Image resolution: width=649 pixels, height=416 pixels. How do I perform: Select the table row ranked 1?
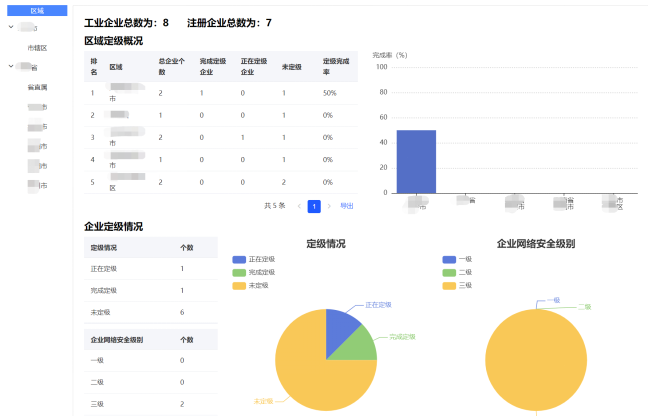[220, 93]
